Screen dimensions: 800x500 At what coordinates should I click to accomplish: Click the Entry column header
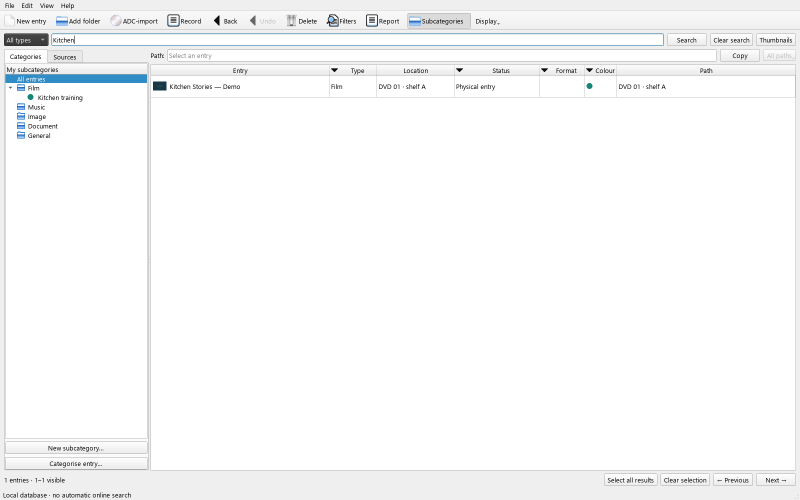(x=240, y=70)
